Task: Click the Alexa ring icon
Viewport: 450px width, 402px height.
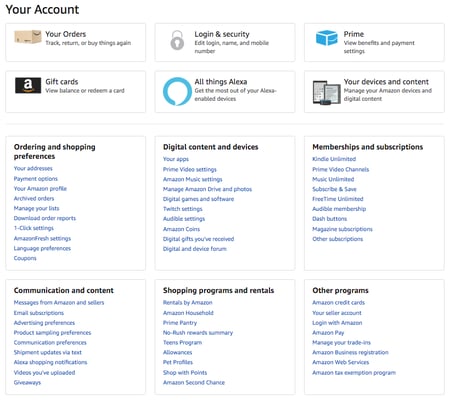Action: click(177, 91)
